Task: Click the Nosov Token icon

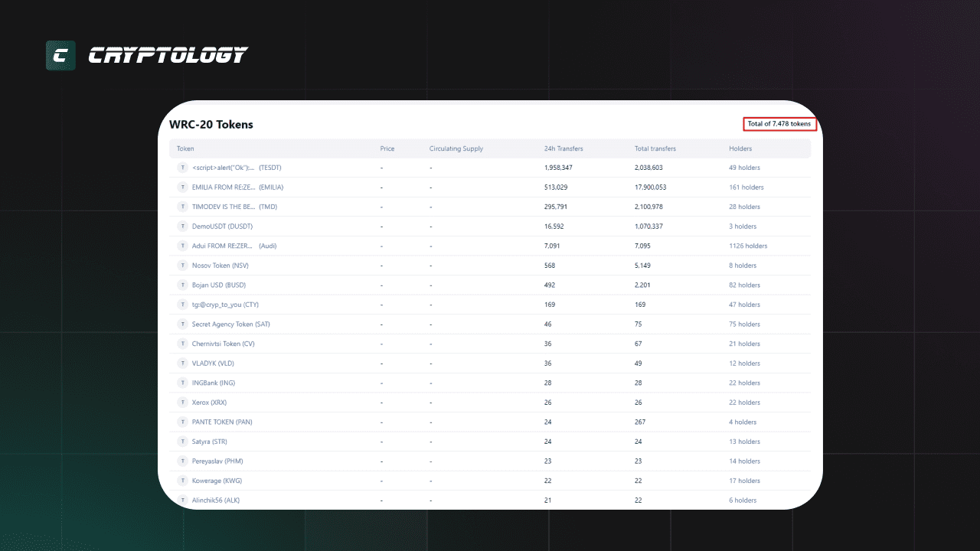Action: 182,266
